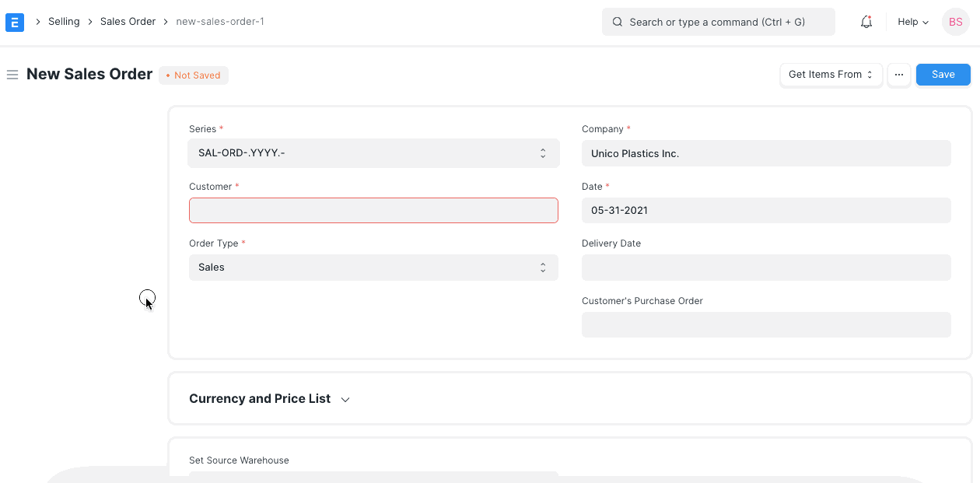Click the Series field stepper chevrons

pos(543,152)
